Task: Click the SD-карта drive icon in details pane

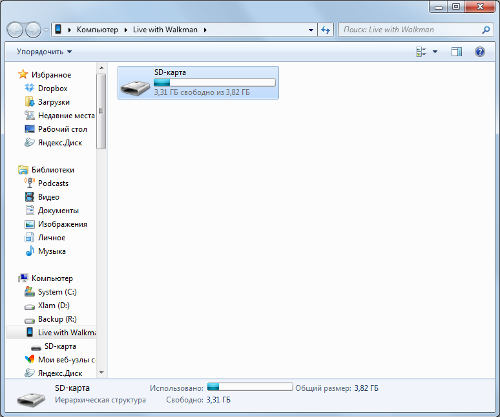Action: pyautogui.click(x=31, y=399)
